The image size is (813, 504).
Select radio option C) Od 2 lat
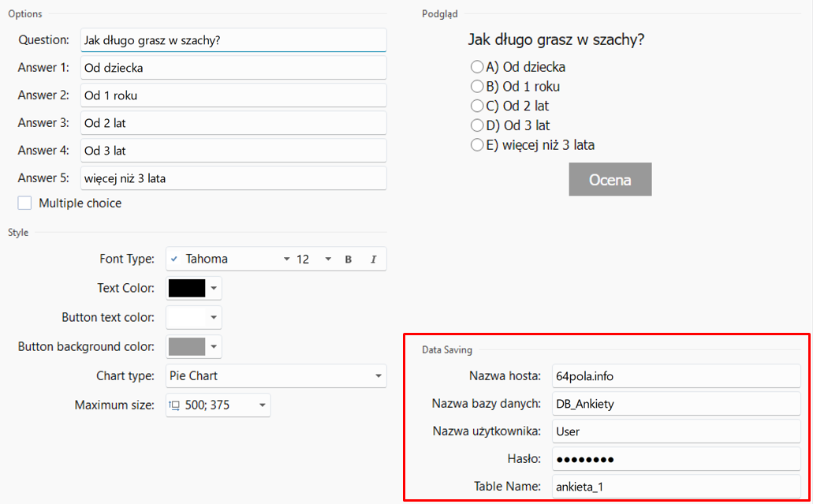476,106
